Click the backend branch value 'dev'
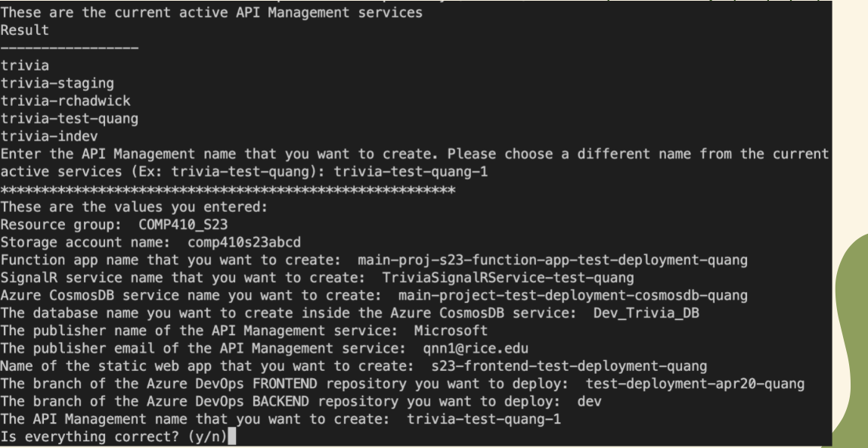This screenshot has width=868, height=448. click(x=589, y=402)
